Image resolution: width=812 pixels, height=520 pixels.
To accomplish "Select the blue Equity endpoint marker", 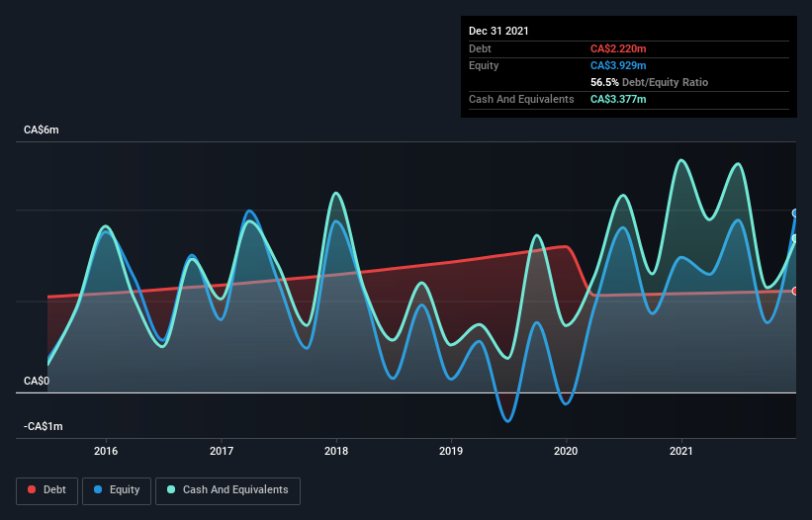I will [x=795, y=214].
